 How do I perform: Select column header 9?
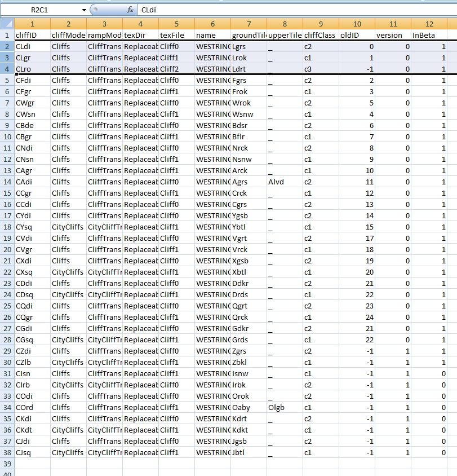(321, 24)
